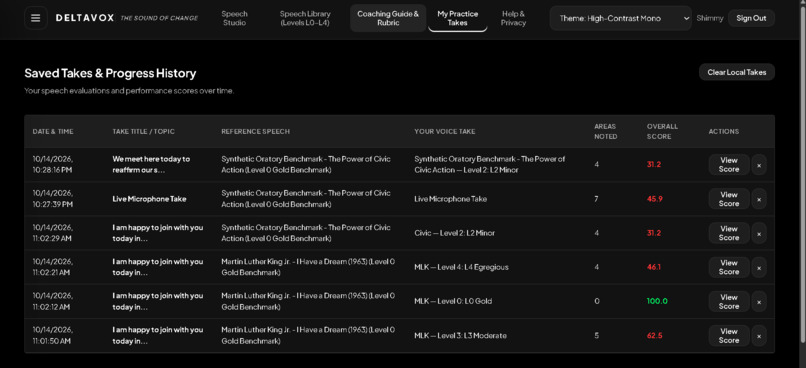The image size is (806, 368).
Task: Click the 10/14/2026, 10:27:39 PM timestamp
Action: (52, 199)
